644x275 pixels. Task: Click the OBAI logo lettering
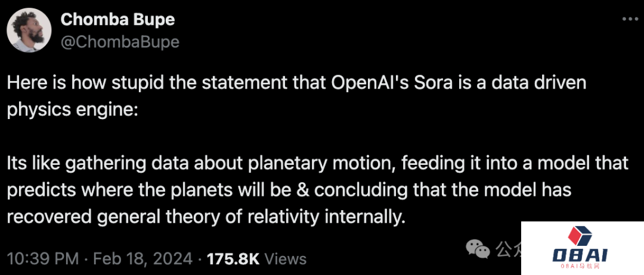(x=580, y=255)
